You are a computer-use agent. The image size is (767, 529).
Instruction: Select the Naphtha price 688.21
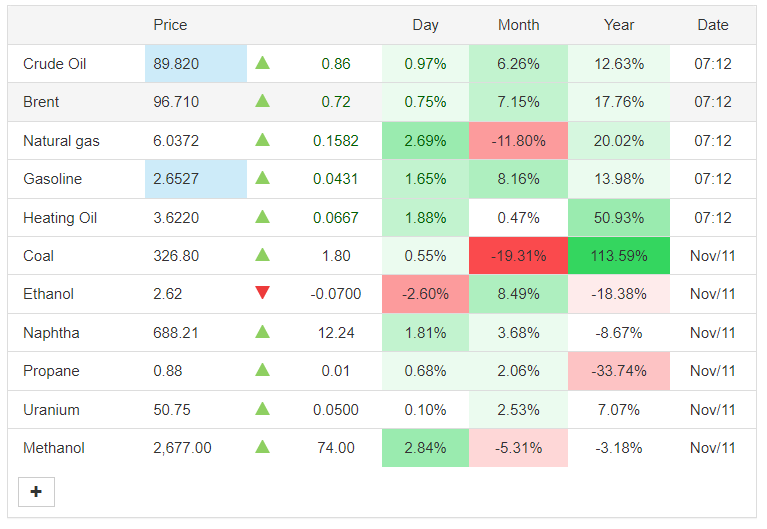click(176, 333)
